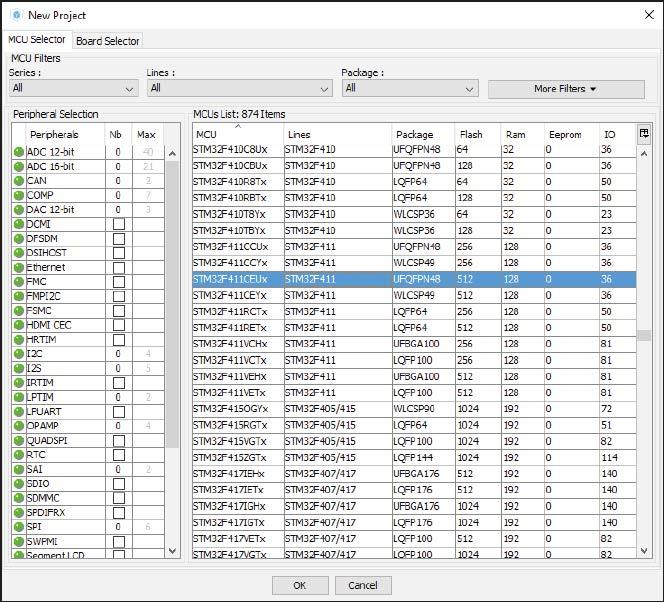Click the Nb field for SPI

[118, 527]
